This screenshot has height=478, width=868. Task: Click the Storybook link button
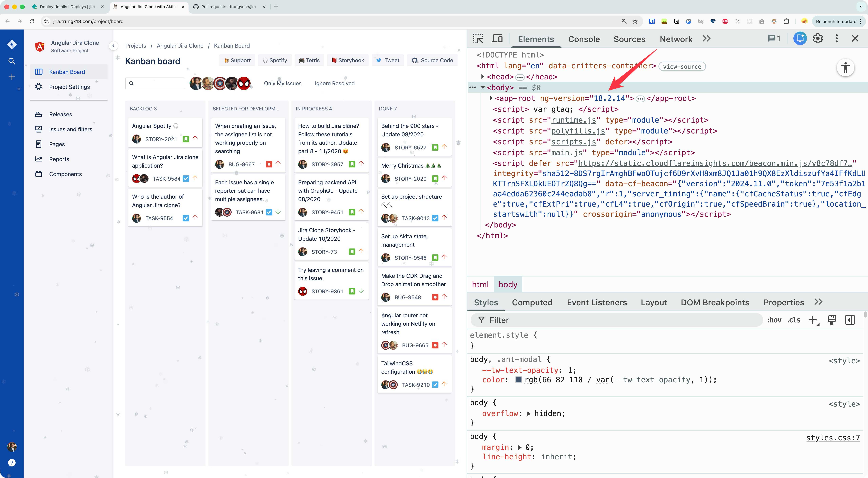click(x=348, y=60)
